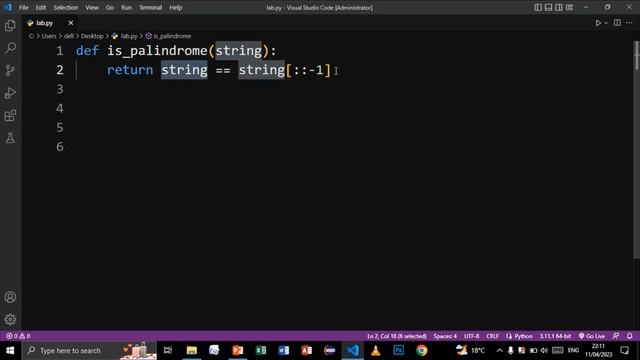
Task: Open the notifications bell in status bar
Action: click(629, 336)
